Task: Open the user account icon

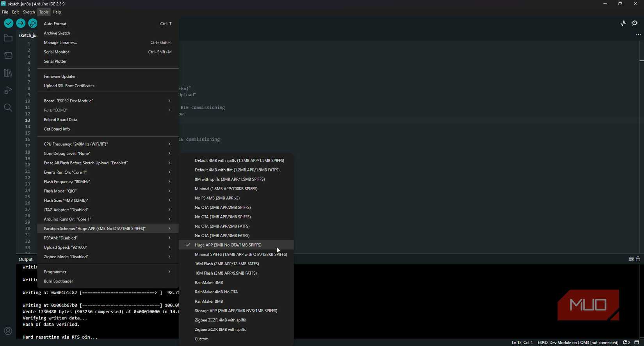Action: pos(8,331)
